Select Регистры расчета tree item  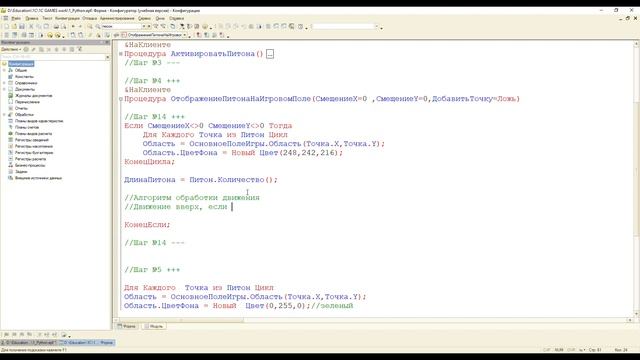pyautogui.click(x=30, y=159)
